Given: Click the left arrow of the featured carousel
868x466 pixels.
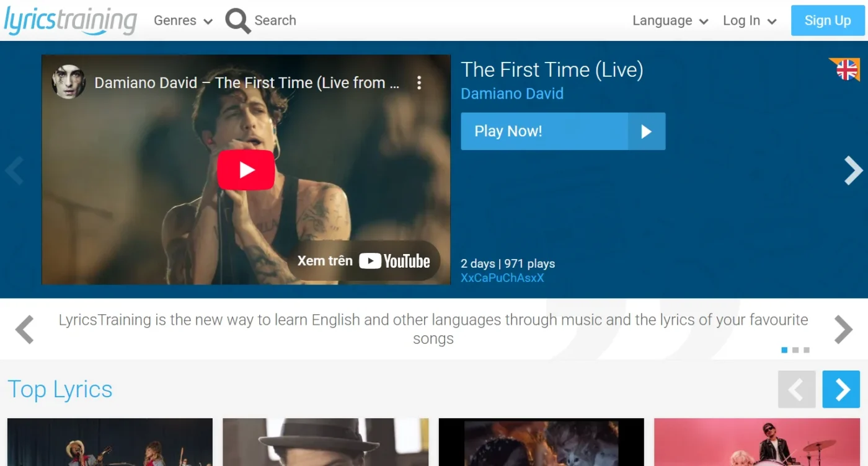Looking at the screenshot, I should tap(15, 170).
